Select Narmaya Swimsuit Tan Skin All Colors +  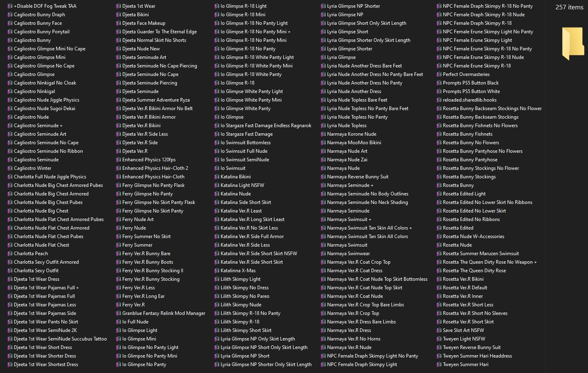pos(369,228)
